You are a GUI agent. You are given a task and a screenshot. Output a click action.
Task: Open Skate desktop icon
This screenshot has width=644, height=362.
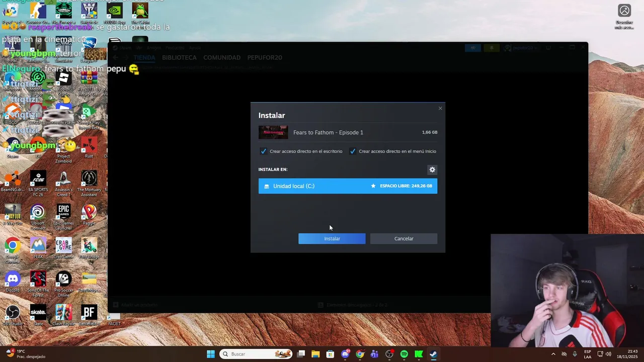tap(38, 315)
